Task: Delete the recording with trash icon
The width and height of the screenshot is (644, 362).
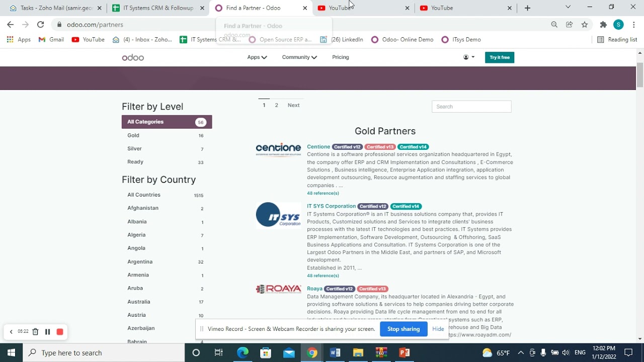Action: click(35, 332)
